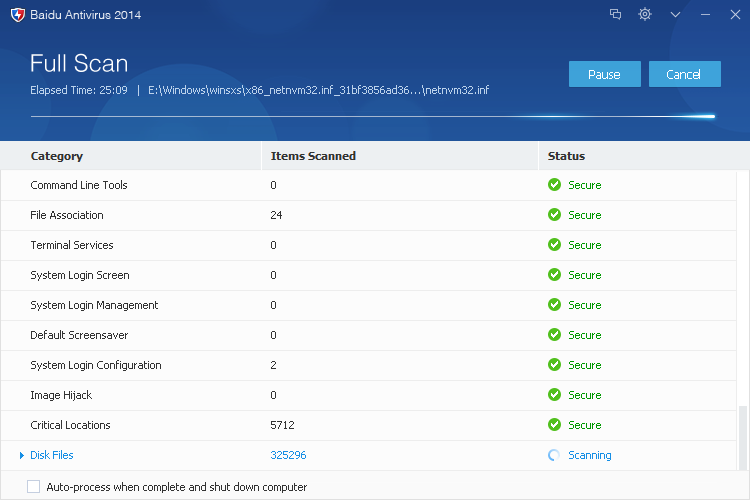Click green check icon for System Login Screen
The height and width of the screenshot is (500, 750).
pos(554,275)
